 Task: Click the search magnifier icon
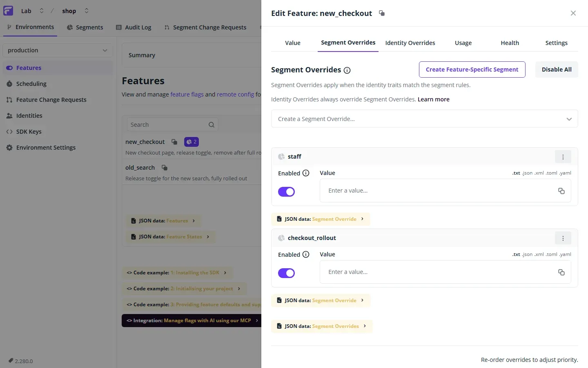[x=212, y=125]
